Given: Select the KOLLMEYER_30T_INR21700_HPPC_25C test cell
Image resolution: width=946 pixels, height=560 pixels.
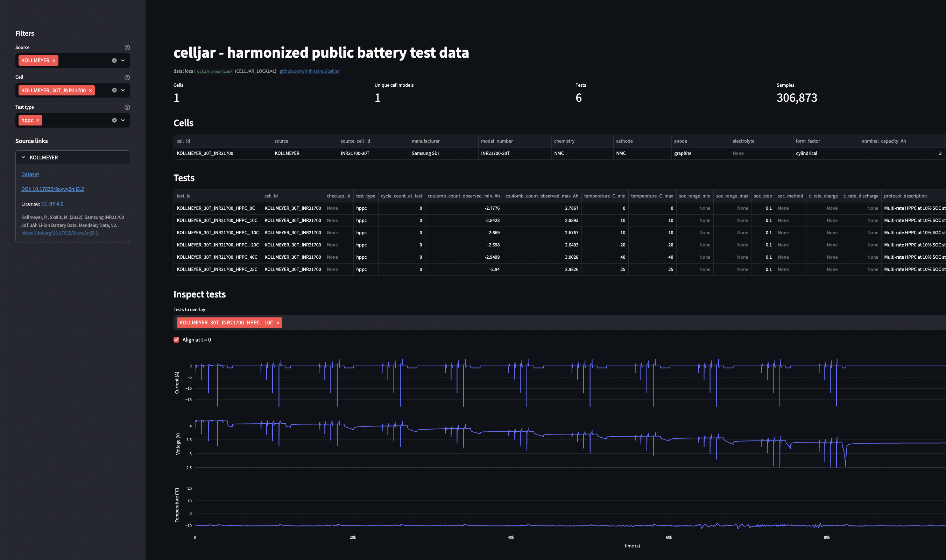Looking at the screenshot, I should (218, 270).
